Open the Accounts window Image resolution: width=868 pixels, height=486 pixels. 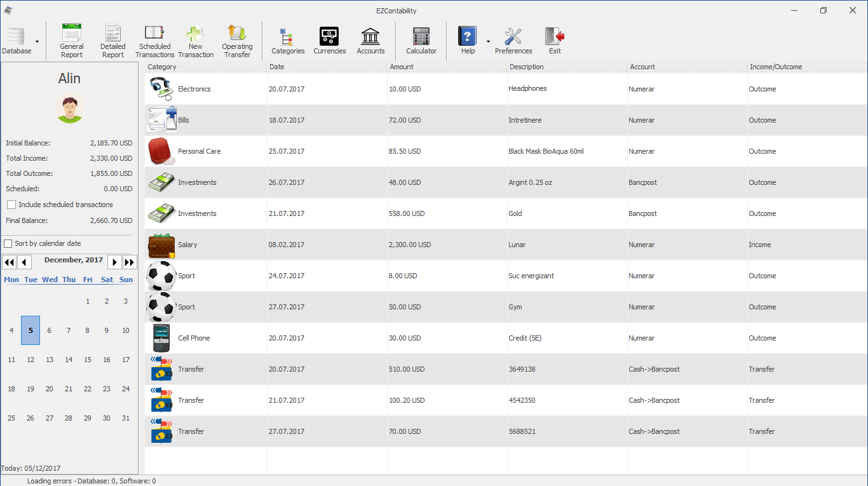click(x=370, y=41)
